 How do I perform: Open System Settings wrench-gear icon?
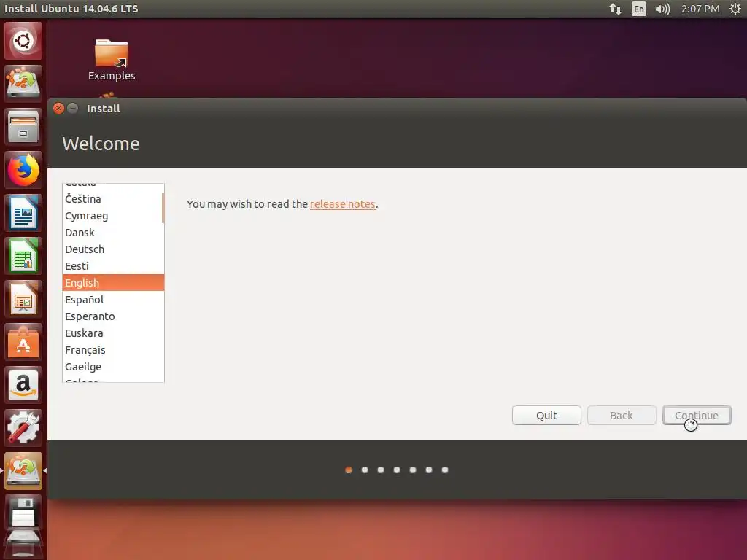[23, 427]
